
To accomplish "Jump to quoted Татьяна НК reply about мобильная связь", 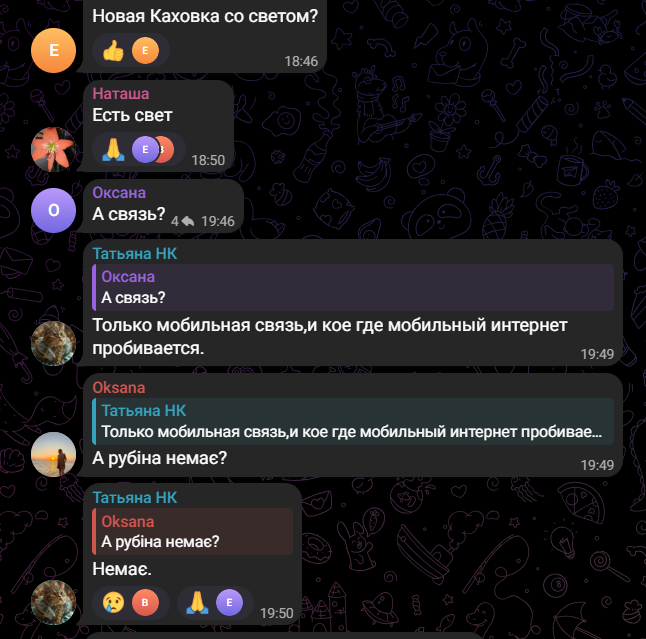I will 353,421.
